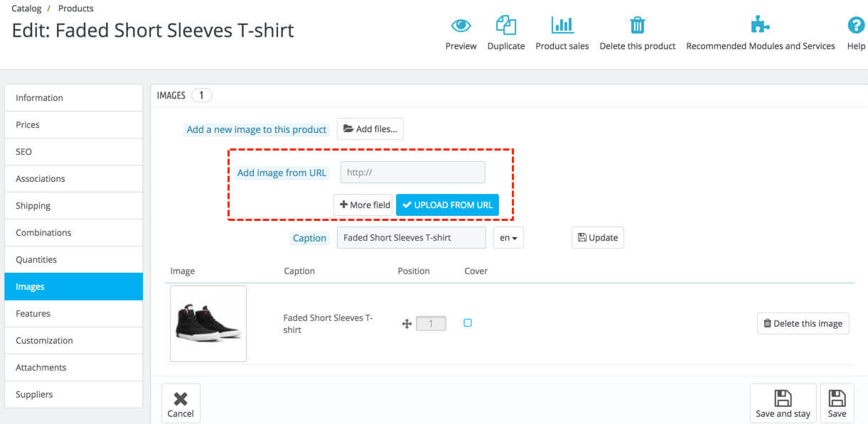Click More field to add URL row

coord(363,205)
